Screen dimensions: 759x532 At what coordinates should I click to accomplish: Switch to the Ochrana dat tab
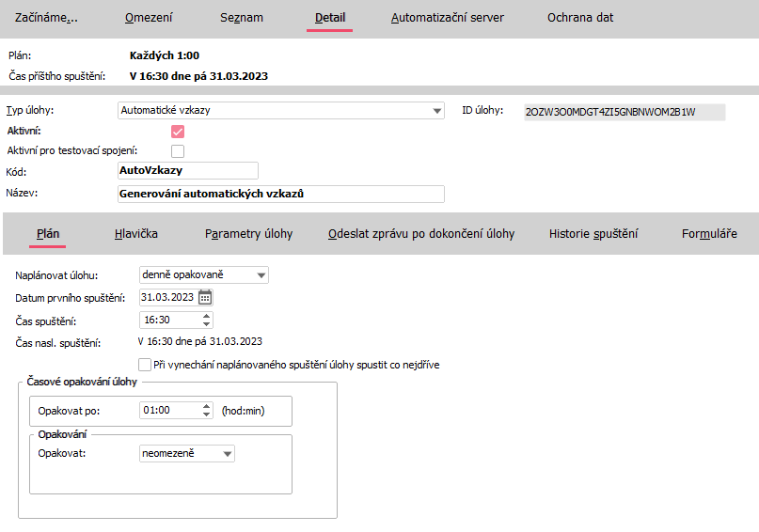click(x=580, y=18)
